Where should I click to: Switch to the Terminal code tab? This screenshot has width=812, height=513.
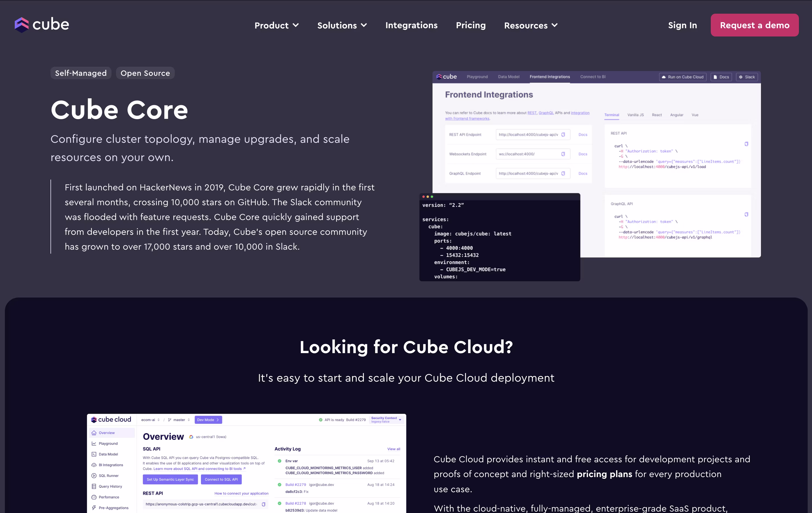[x=611, y=115]
